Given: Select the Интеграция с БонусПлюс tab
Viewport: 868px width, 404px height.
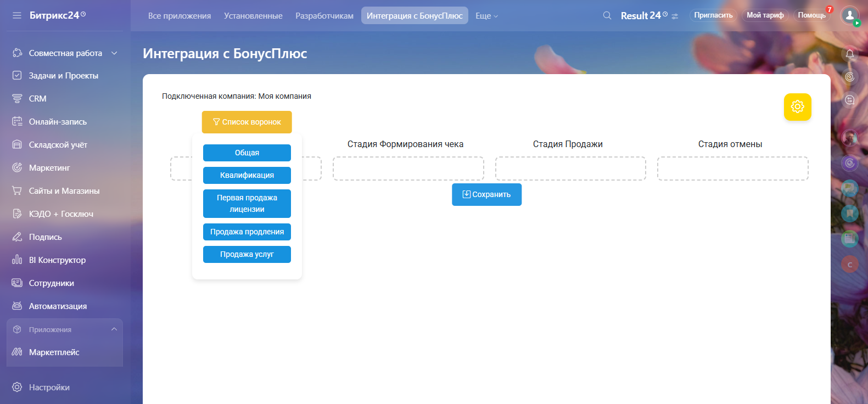Looking at the screenshot, I should tap(415, 16).
